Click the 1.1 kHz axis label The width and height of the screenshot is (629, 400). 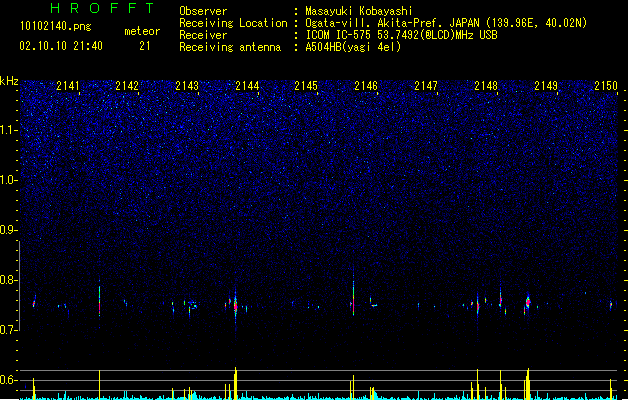pyautogui.click(x=8, y=130)
